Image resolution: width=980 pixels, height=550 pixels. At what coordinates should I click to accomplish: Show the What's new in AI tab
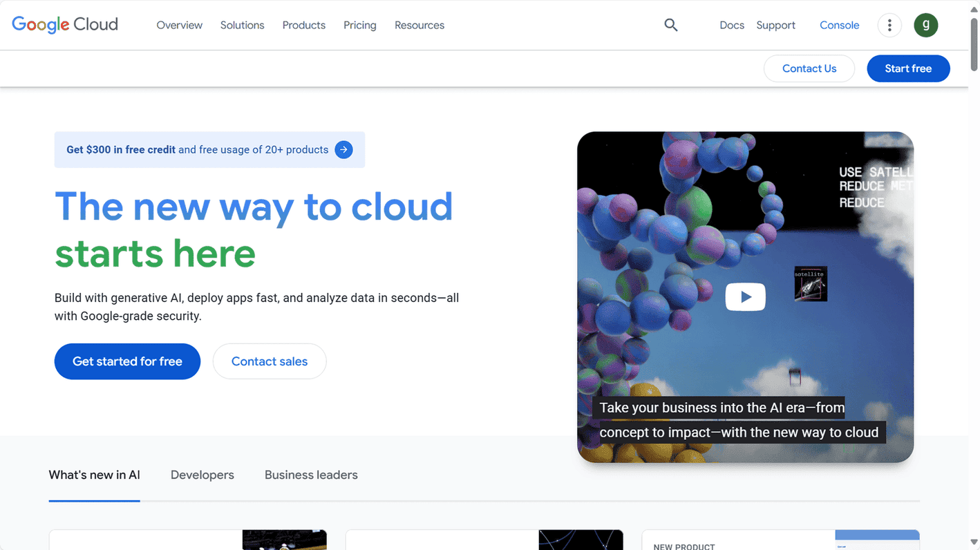94,475
